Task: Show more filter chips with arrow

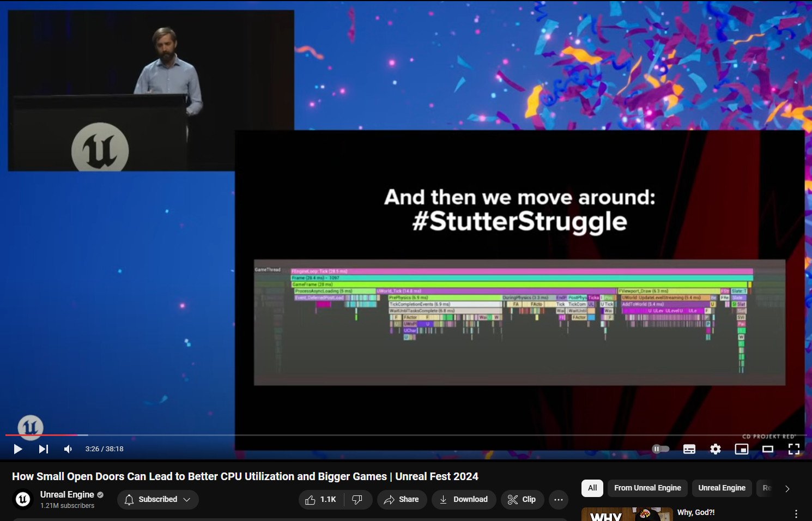Action: click(787, 488)
